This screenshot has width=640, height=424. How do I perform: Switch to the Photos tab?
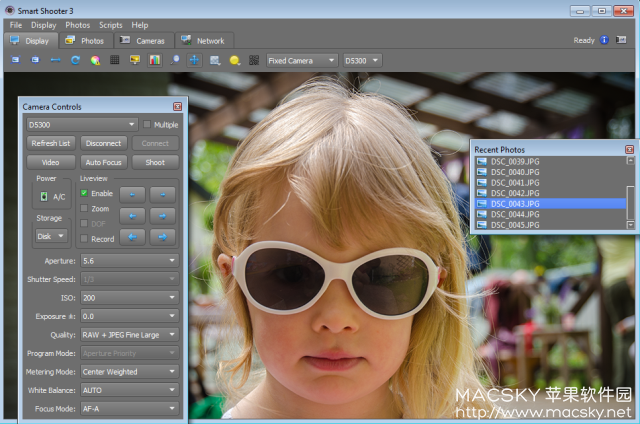point(86,40)
